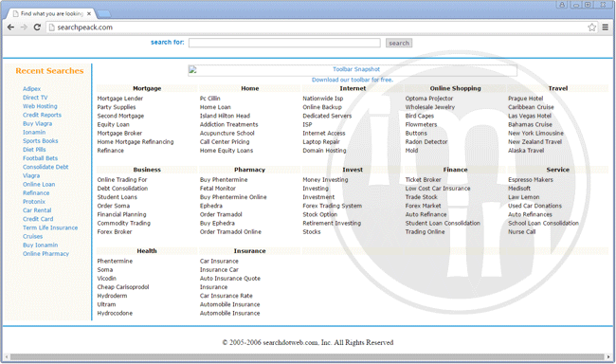
Task: Click the Second Mortgage link
Action: pos(120,116)
